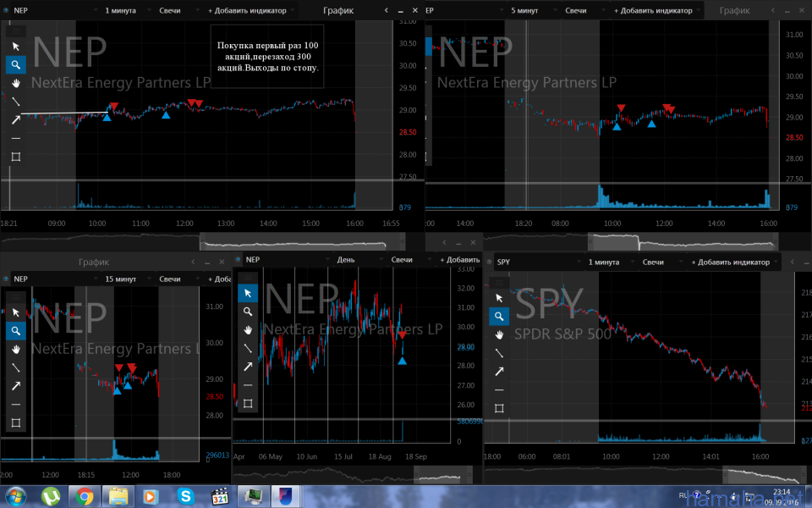Viewport: 812px width, 508px height.
Task: Activate zoom tool in NEP 15-minute chart
Action: [x=16, y=331]
